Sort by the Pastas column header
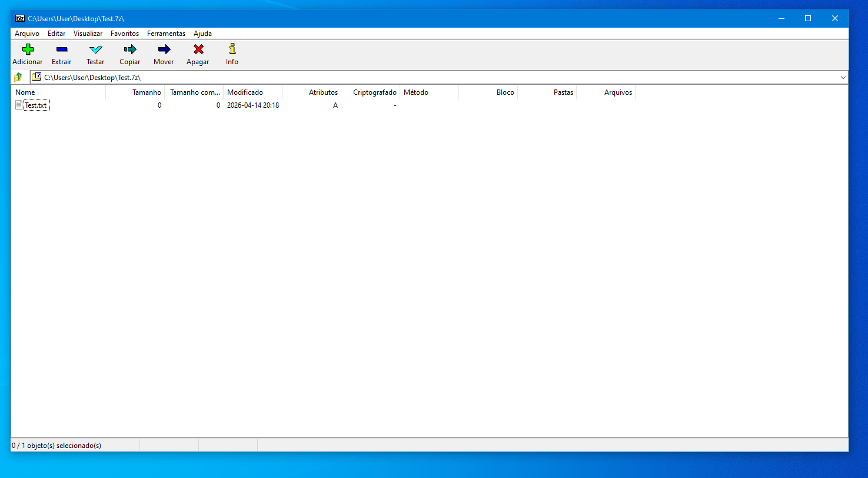The height and width of the screenshot is (478, 868). [x=547, y=92]
